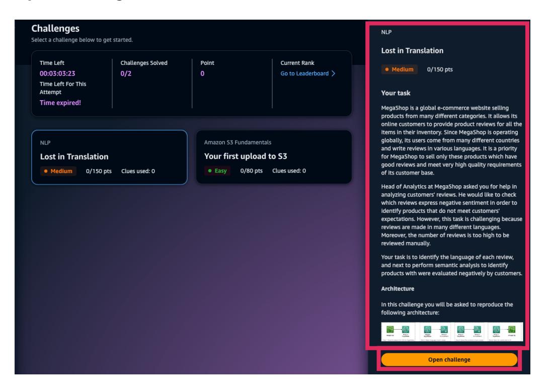Click the 00:03:03:23 time left counter
Image resolution: width=549 pixels, height=392 pixels.
[57, 73]
